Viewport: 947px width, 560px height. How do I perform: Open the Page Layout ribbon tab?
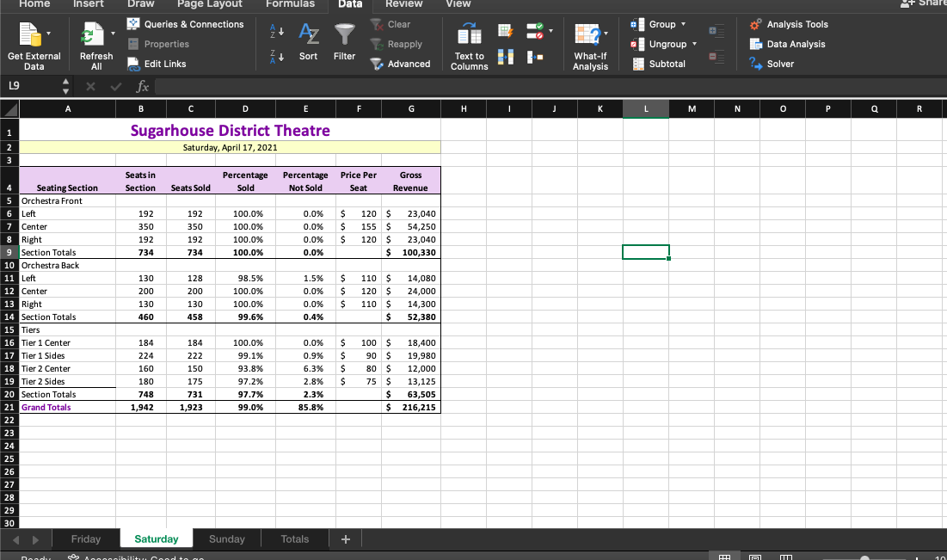[210, 4]
